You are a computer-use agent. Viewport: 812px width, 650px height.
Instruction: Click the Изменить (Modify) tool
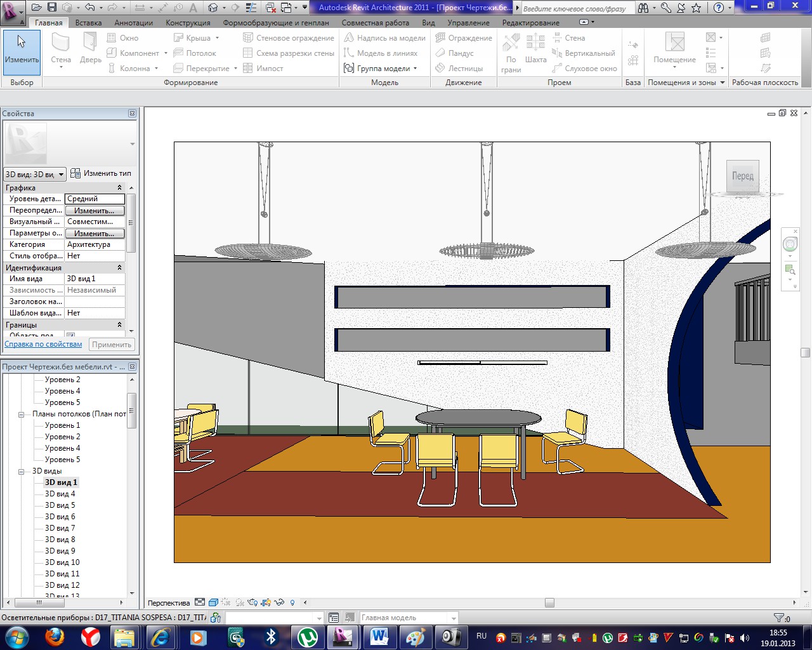(x=22, y=51)
